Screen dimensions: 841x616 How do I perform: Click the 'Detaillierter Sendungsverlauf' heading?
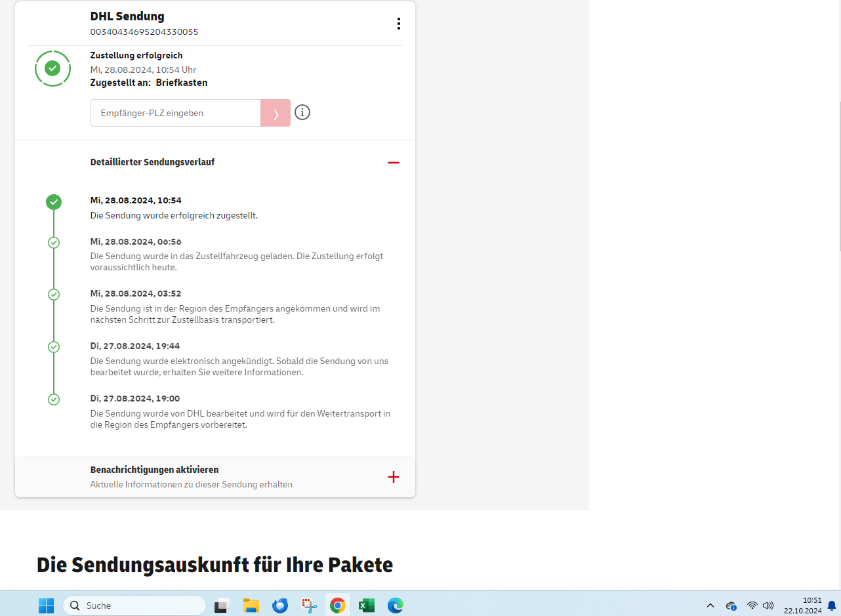(152, 162)
